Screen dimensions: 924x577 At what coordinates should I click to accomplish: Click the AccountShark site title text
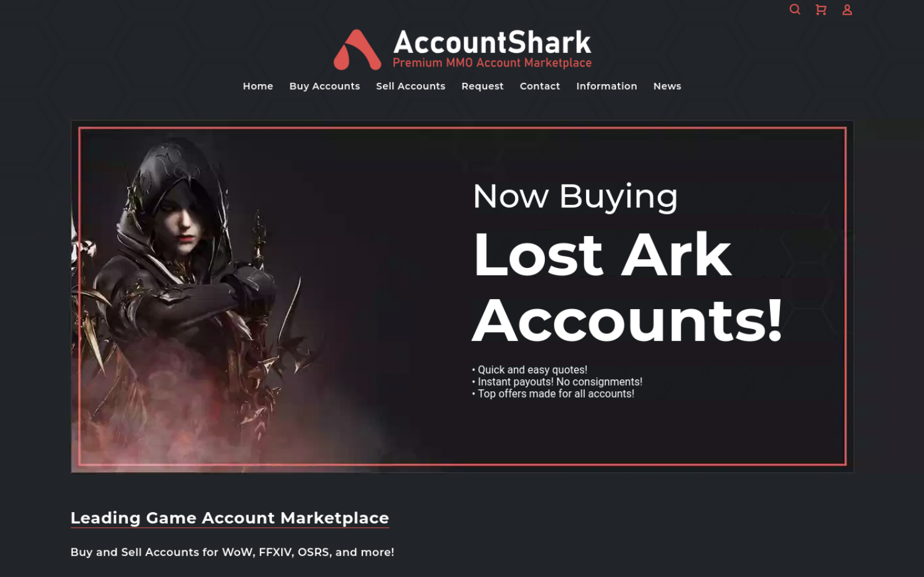492,42
